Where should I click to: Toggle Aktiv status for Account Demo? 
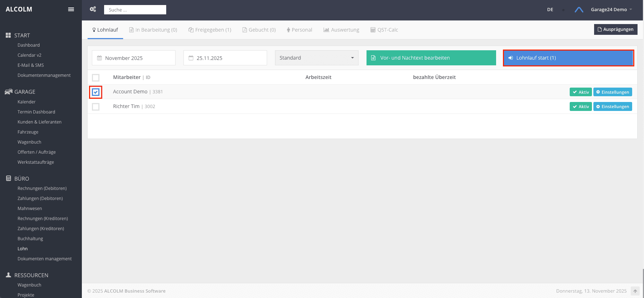point(580,92)
